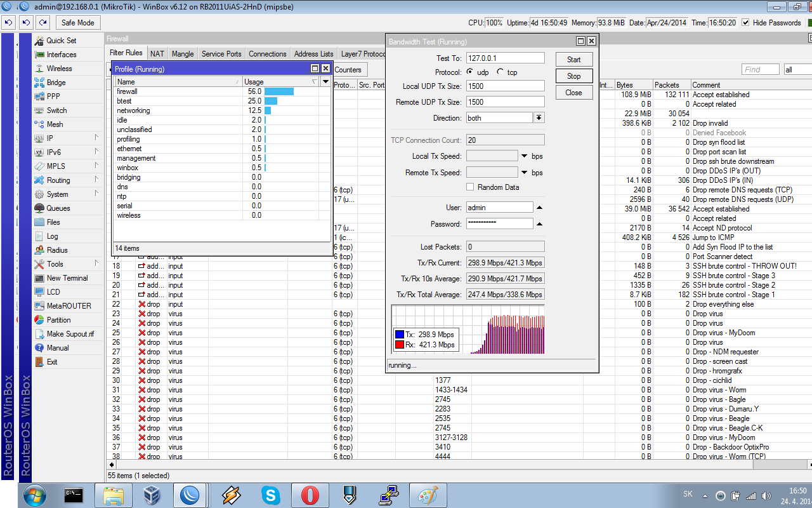Click the Local UDP Tx Size field
The image size is (812, 508).
(506, 86)
